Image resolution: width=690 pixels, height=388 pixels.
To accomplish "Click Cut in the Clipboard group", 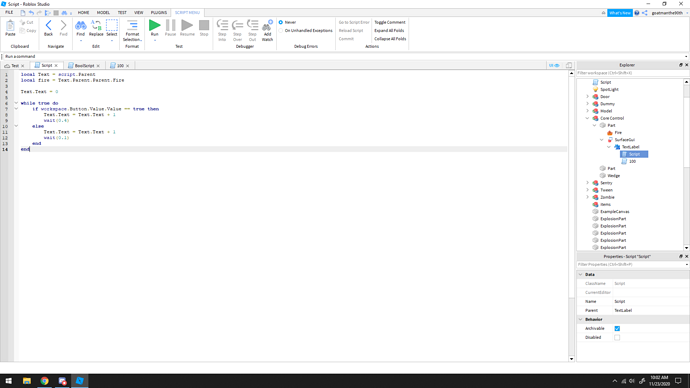I will [26, 22].
